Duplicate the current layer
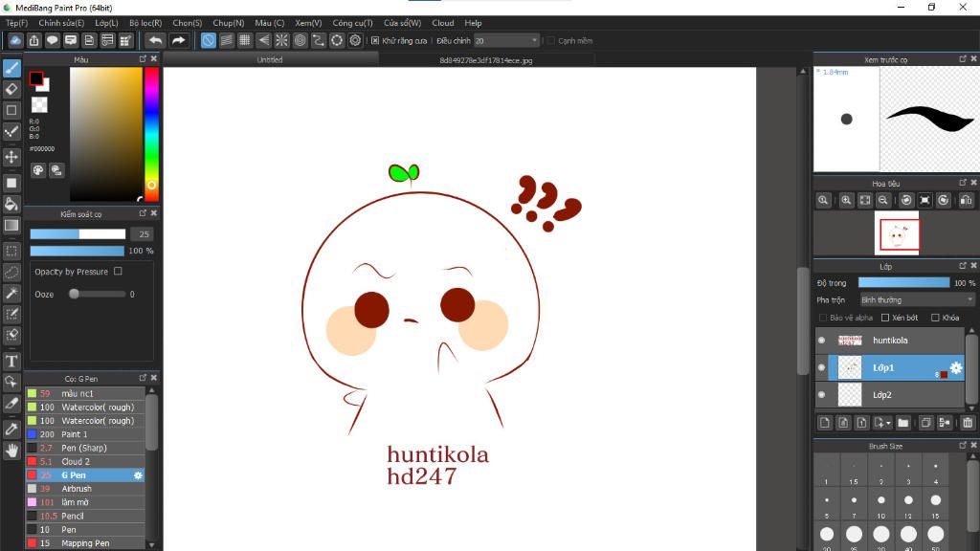Viewport: 980px width, 551px height. [925, 423]
